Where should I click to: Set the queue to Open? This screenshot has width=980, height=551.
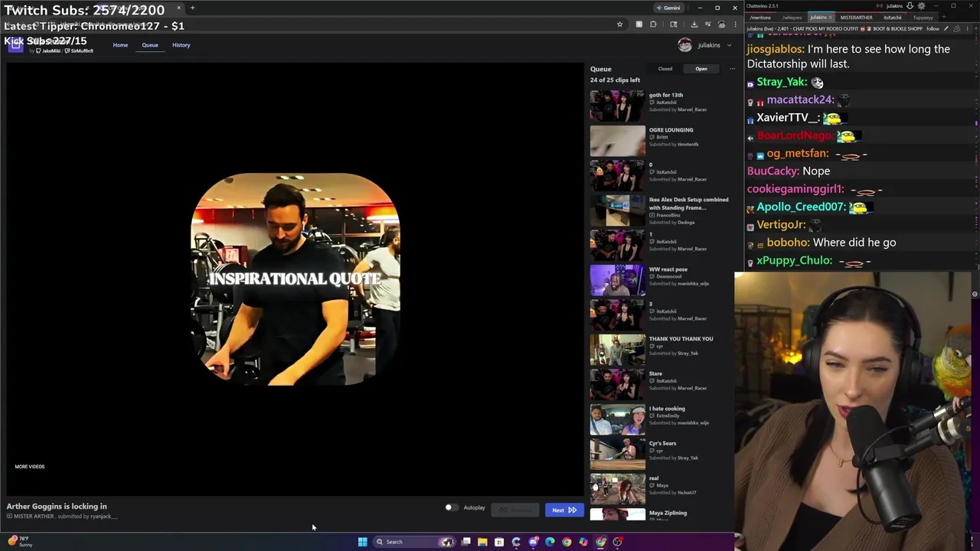pyautogui.click(x=701, y=69)
